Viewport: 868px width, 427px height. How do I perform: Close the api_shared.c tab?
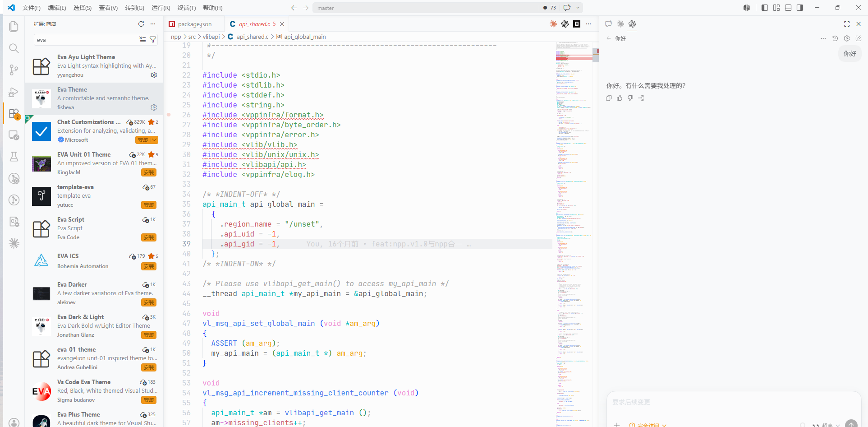(282, 24)
